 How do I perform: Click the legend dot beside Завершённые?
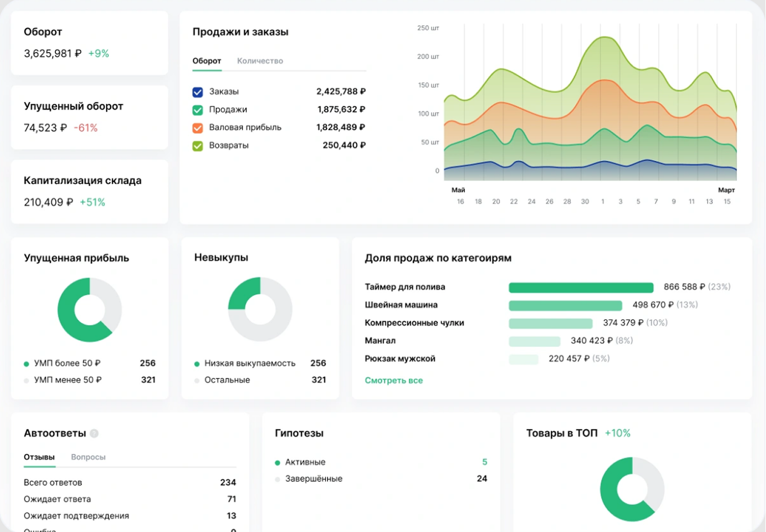pos(278,478)
